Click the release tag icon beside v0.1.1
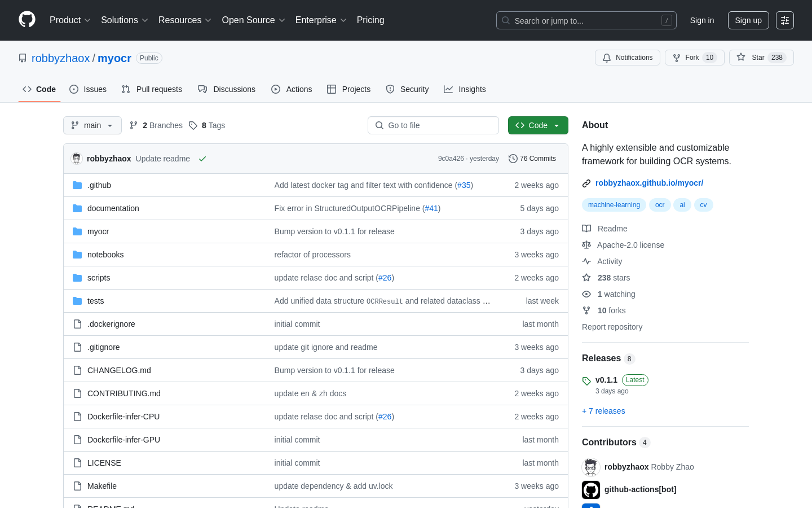This screenshot has height=508, width=812. 586,381
